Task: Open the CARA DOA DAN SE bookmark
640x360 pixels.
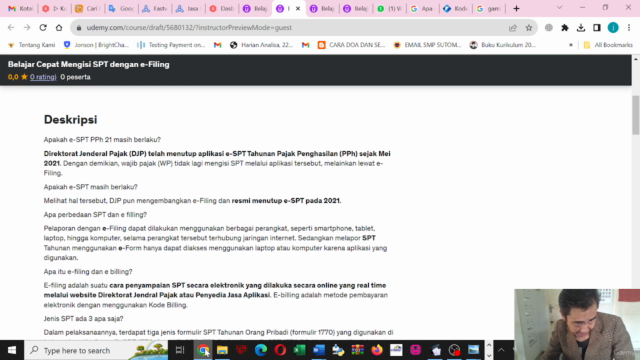Action: (x=351, y=45)
